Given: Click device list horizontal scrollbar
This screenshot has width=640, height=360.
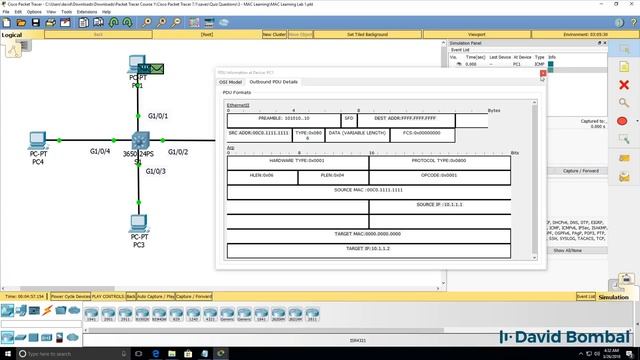Looking at the screenshot, I should 266,330.
